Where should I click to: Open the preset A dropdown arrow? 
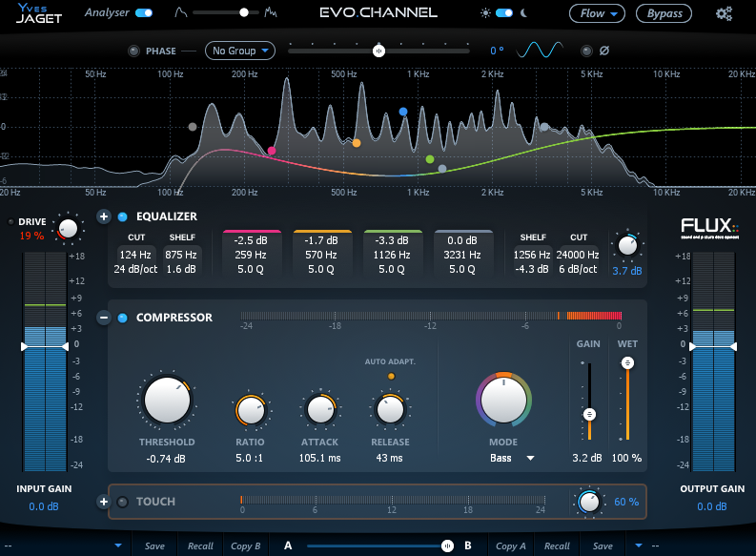tap(118, 546)
